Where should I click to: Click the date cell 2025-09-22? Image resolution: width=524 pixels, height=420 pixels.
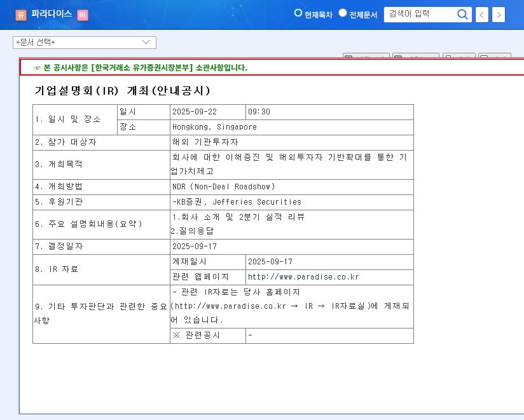(x=208, y=112)
